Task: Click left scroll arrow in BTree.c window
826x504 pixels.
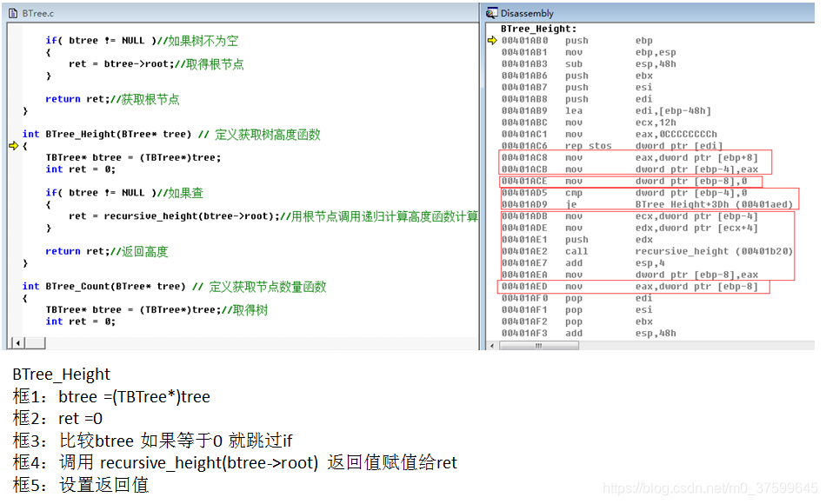Action: click(x=18, y=343)
